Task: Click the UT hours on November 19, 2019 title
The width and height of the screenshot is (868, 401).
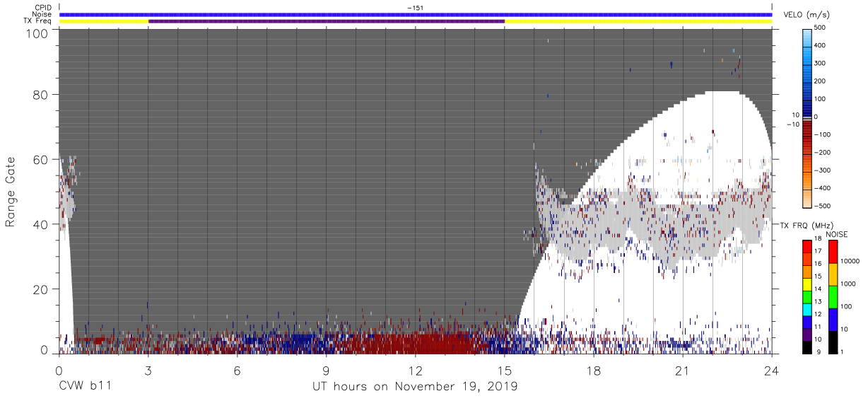Action: [415, 387]
